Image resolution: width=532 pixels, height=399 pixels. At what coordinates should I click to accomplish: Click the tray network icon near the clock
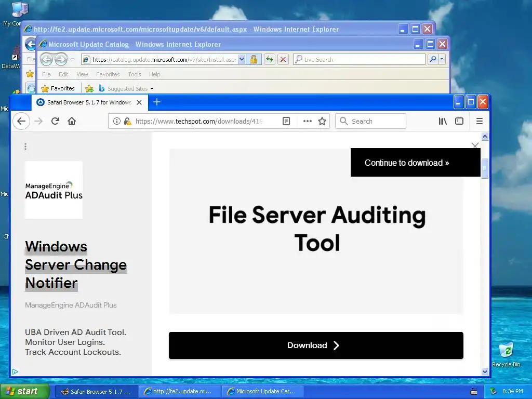[494, 392]
